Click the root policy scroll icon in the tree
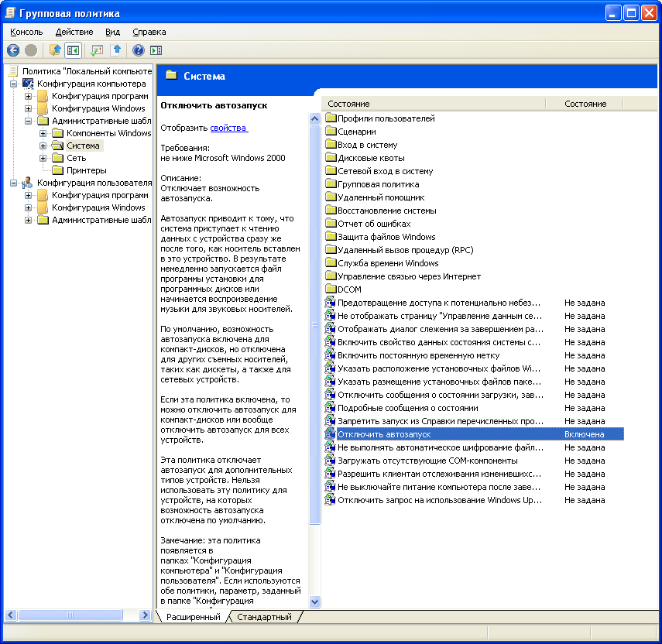662x644 pixels. click(13, 71)
